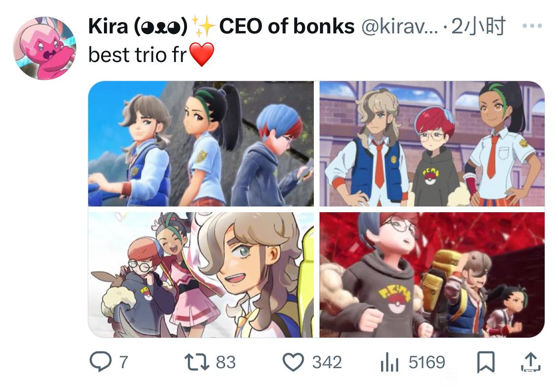Open the view analytics bar chart icon
Viewport: 558px width, 392px height.
pos(390,362)
